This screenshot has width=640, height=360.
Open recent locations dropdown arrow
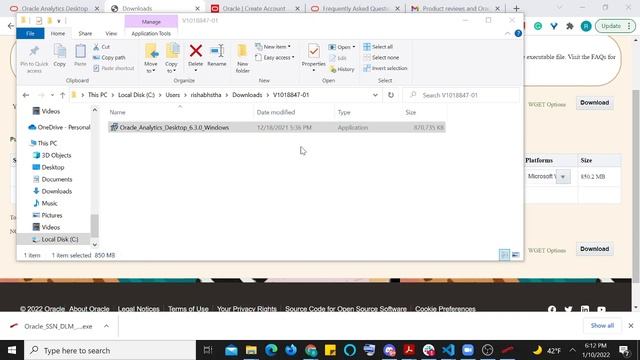tap(52, 95)
